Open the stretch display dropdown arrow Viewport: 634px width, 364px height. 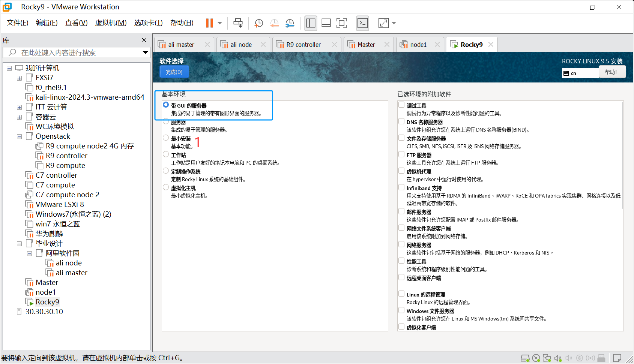[x=394, y=23]
